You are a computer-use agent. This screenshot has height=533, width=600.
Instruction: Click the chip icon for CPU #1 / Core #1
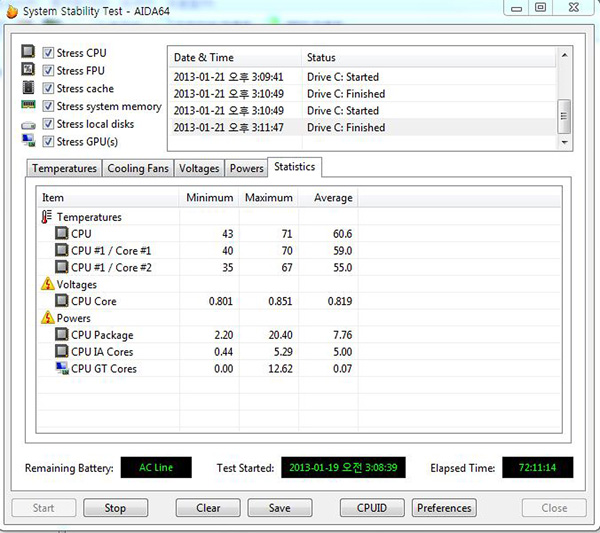point(62,250)
